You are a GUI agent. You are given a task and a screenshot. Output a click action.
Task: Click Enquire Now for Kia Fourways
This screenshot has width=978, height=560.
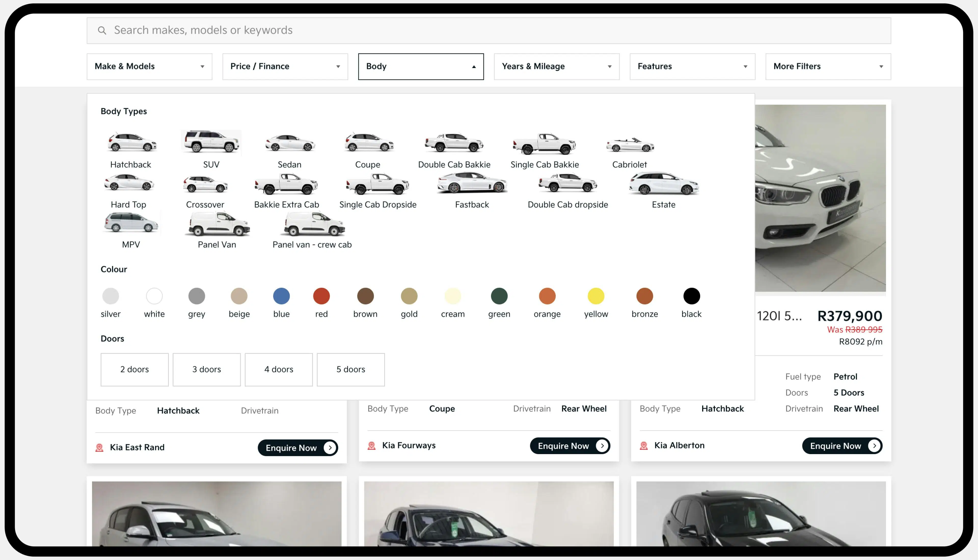click(x=570, y=446)
